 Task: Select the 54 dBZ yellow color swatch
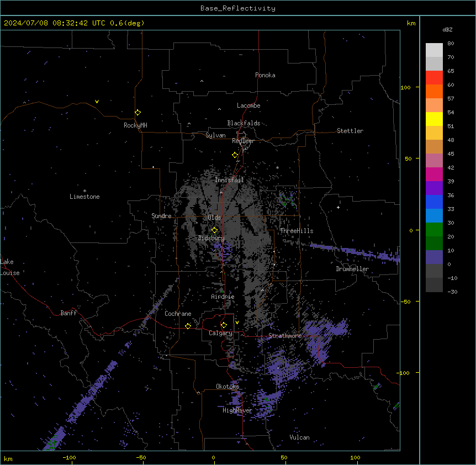434,119
